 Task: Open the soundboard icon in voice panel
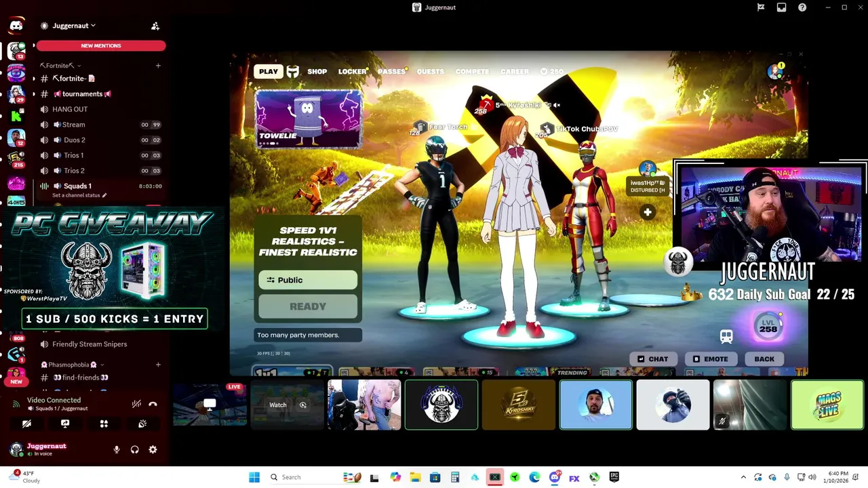142,424
